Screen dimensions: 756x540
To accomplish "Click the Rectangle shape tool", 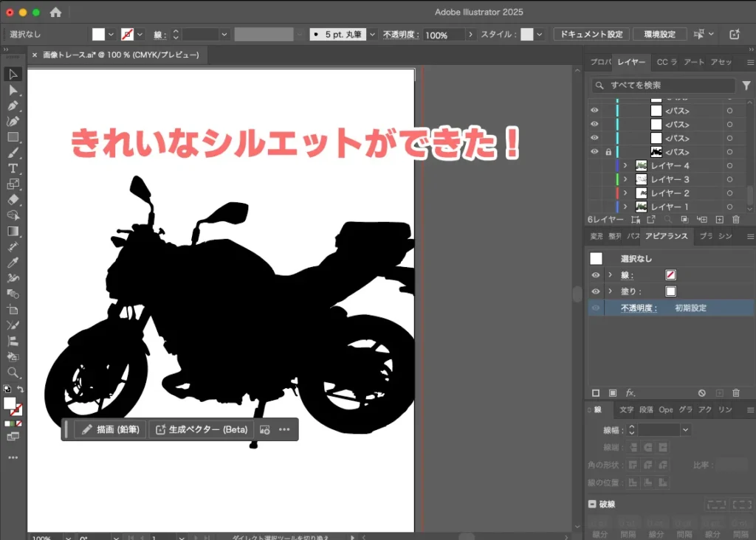I will (13, 137).
